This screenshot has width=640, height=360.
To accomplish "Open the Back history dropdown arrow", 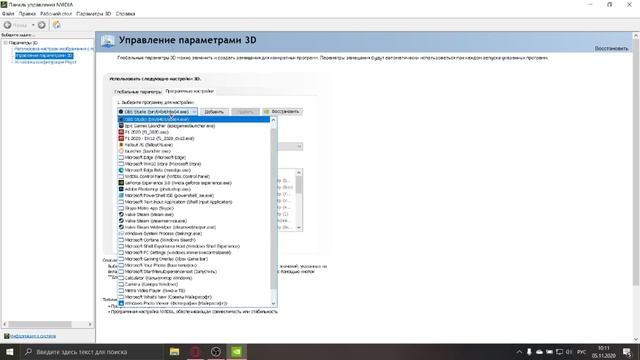I will [x=33, y=25].
